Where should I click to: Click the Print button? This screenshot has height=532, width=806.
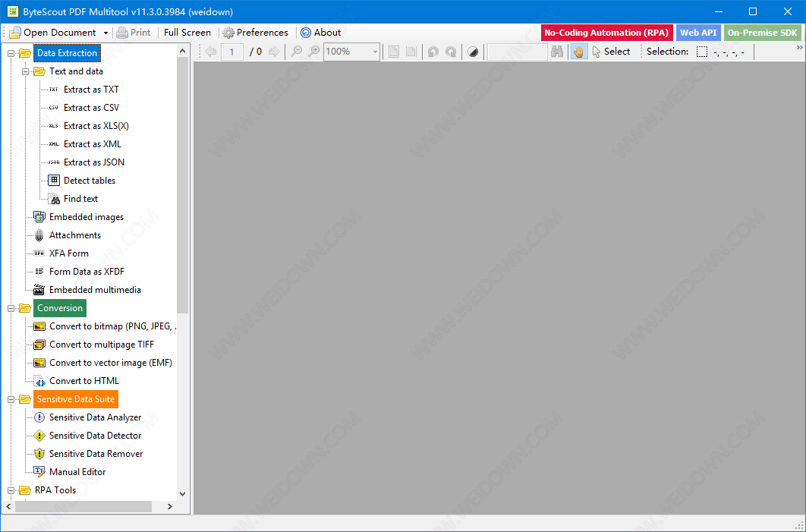pos(133,33)
